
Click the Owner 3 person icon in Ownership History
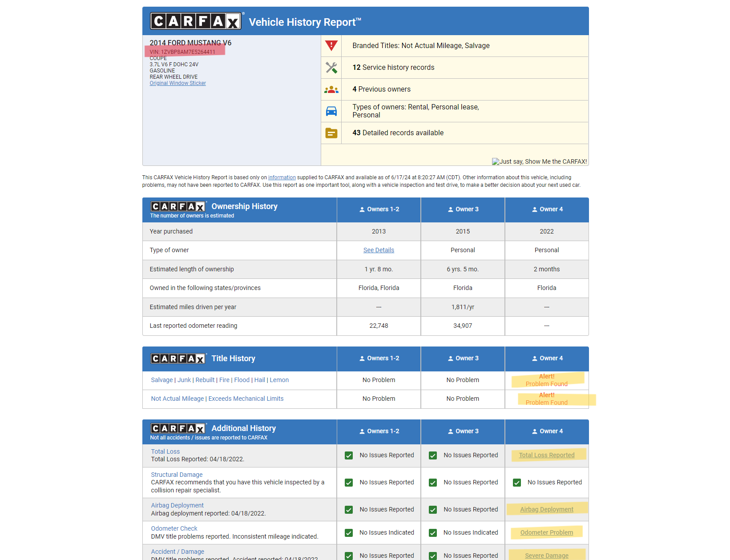click(x=451, y=209)
